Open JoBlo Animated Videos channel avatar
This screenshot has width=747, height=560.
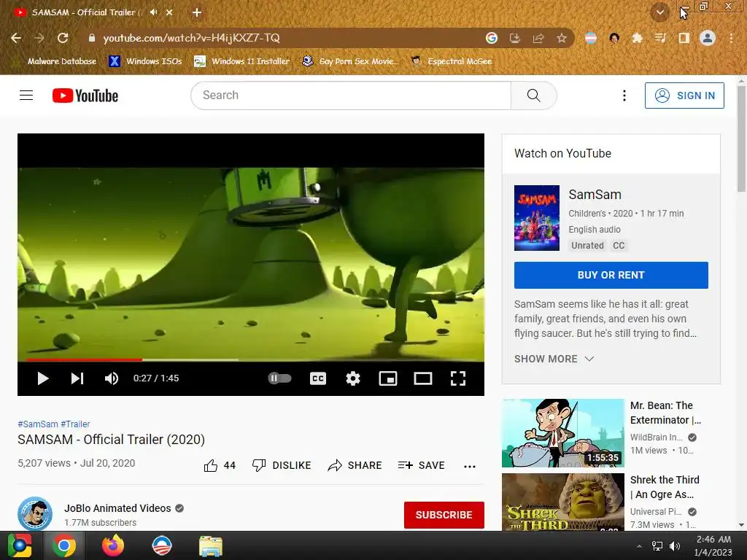[35, 514]
